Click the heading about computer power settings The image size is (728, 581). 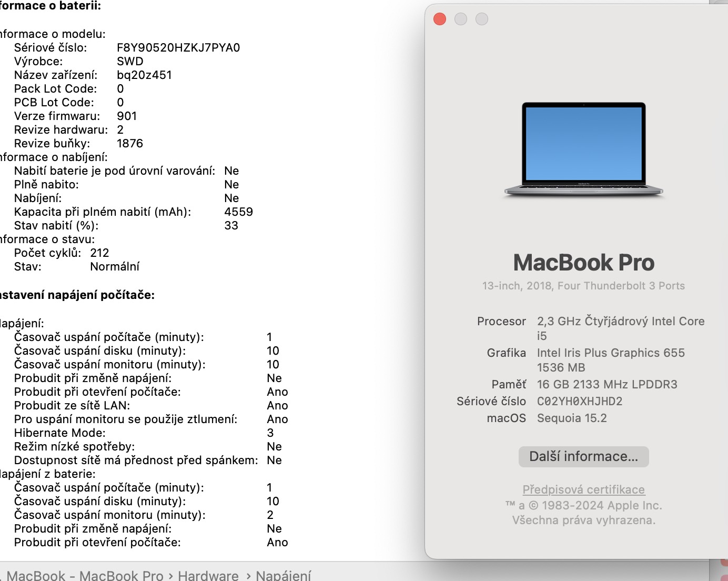77,295
